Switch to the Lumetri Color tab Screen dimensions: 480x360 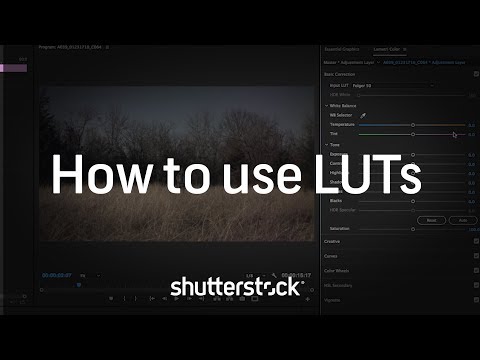387,49
